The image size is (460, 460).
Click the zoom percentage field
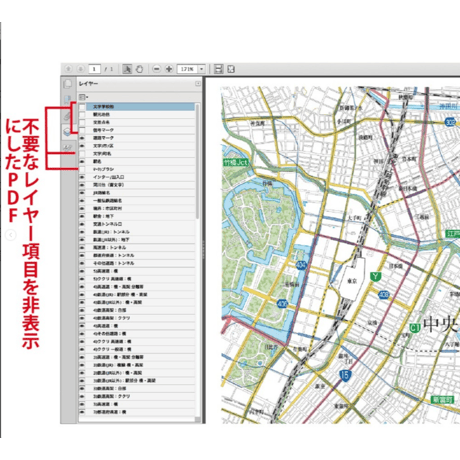tap(188, 69)
